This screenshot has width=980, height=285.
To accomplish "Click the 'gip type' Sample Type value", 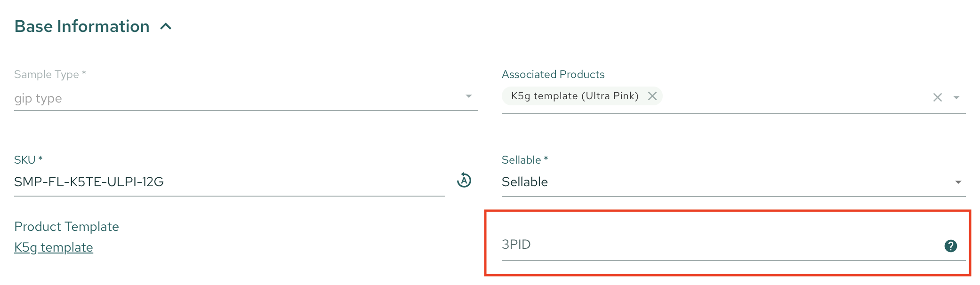I will coord(38,99).
